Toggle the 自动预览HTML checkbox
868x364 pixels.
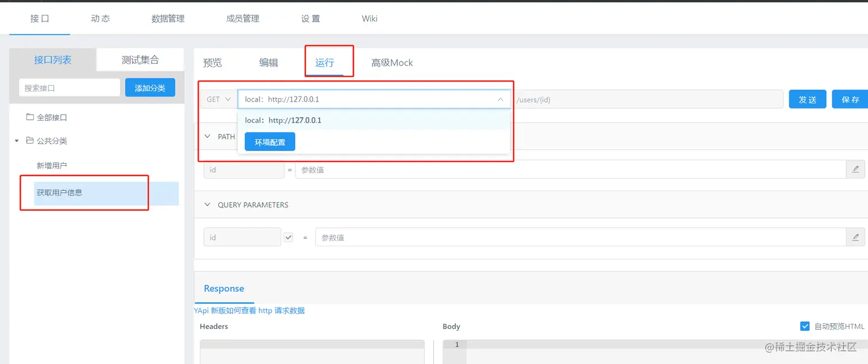pos(804,326)
